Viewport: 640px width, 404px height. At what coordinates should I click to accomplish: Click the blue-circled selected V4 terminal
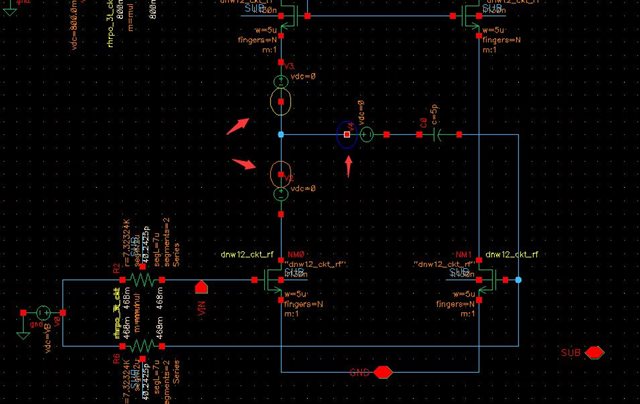[347, 134]
